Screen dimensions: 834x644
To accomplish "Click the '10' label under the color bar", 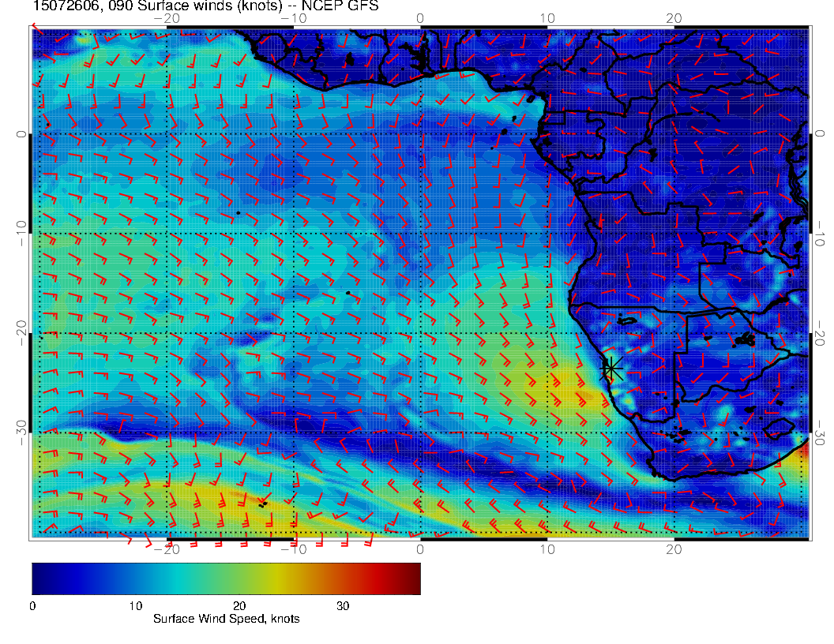I will tap(136, 606).
